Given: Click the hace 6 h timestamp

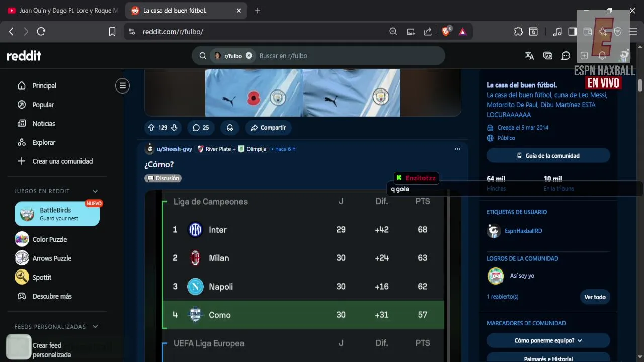Looking at the screenshot, I should click(285, 149).
